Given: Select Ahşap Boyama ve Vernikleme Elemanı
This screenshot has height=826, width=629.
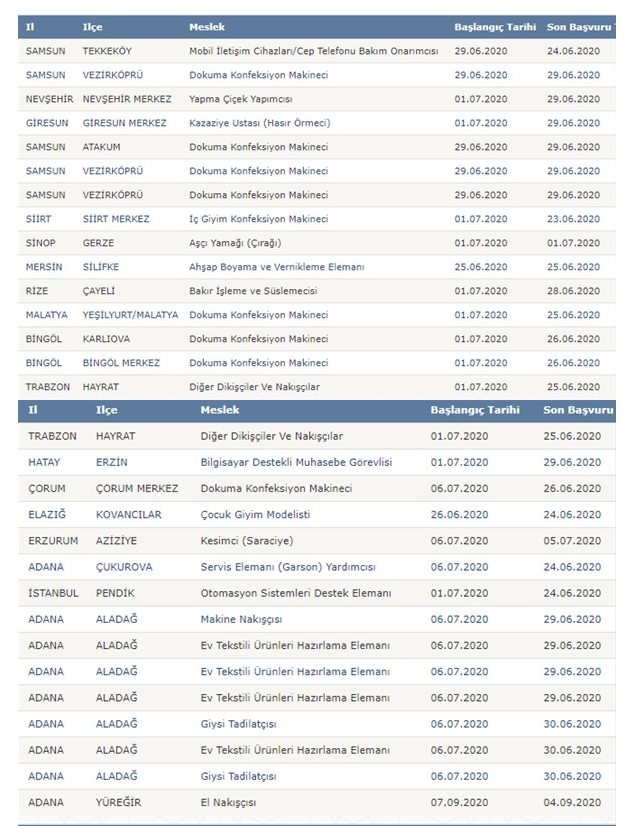Looking at the screenshot, I should click(x=276, y=267).
